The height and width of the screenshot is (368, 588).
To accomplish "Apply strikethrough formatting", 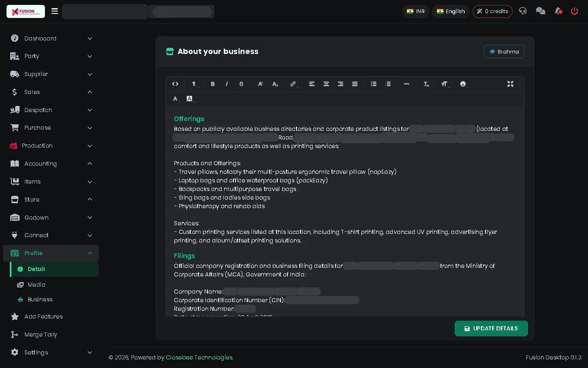I will click(241, 84).
